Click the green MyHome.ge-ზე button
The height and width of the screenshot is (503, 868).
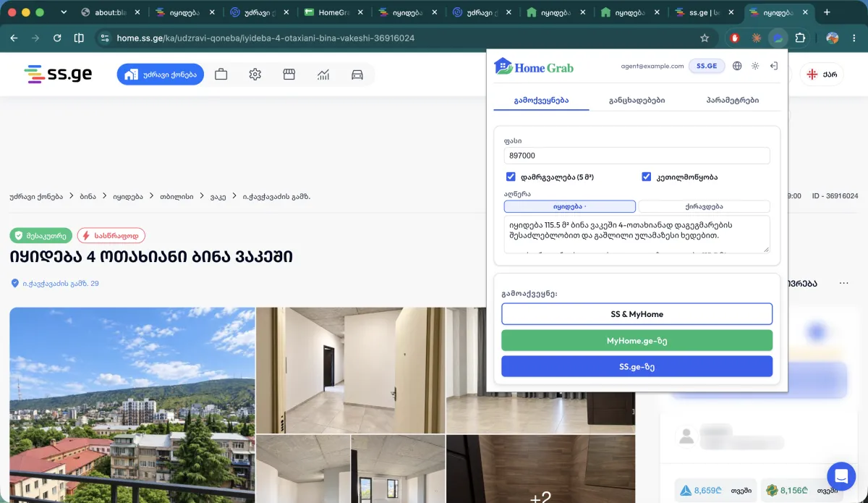[637, 340]
